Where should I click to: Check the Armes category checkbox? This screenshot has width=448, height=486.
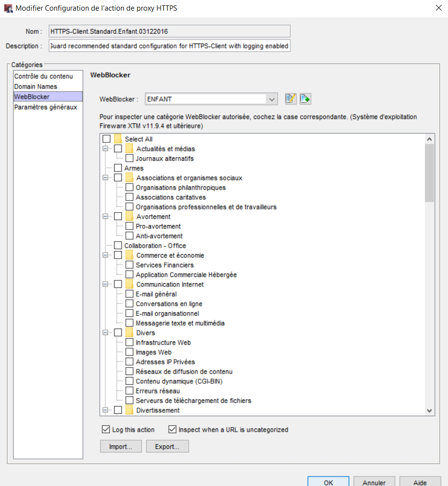(x=118, y=168)
